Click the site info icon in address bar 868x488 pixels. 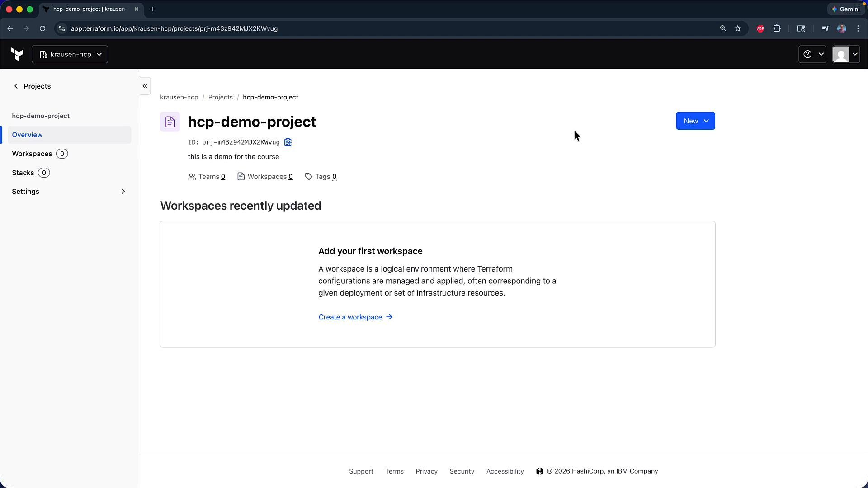tap(62, 28)
